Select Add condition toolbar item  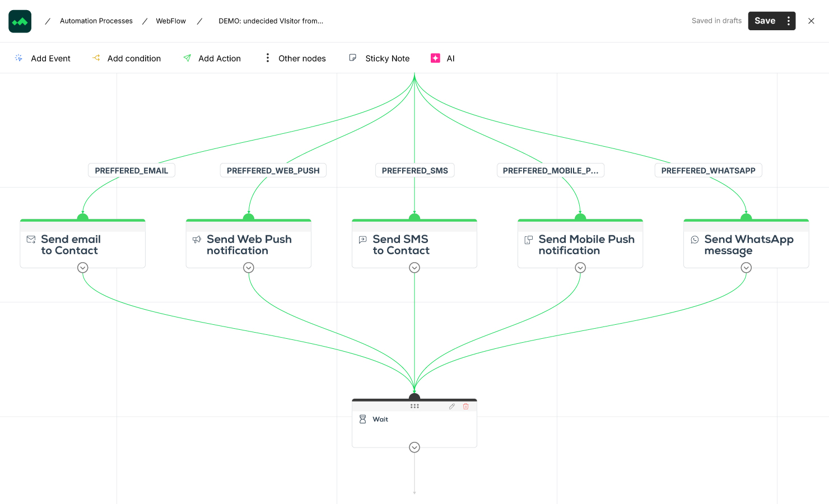pyautogui.click(x=127, y=58)
